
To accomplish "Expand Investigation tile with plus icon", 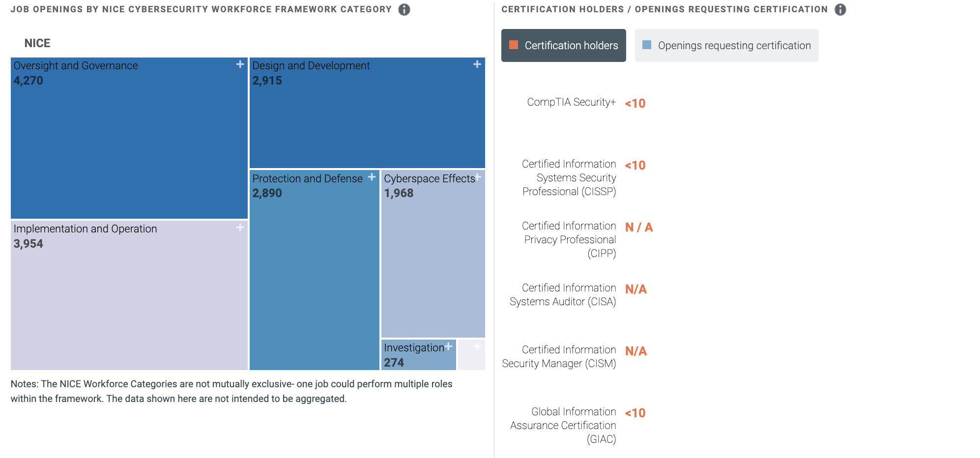I will pyautogui.click(x=448, y=346).
